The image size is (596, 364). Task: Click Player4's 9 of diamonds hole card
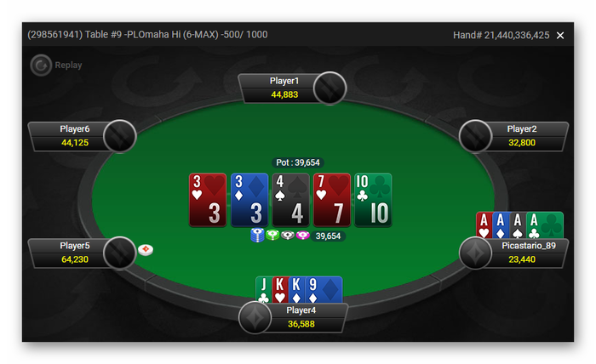[x=324, y=290]
